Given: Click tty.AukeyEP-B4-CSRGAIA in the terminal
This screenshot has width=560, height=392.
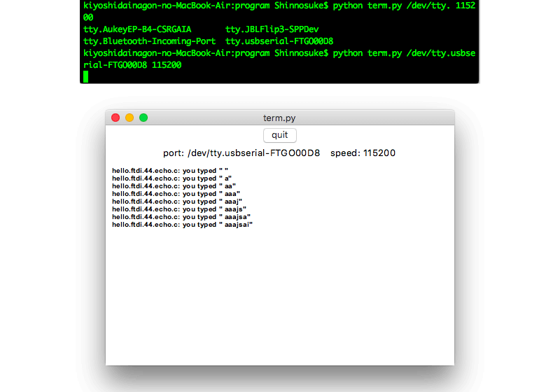Looking at the screenshot, I should point(137,29).
